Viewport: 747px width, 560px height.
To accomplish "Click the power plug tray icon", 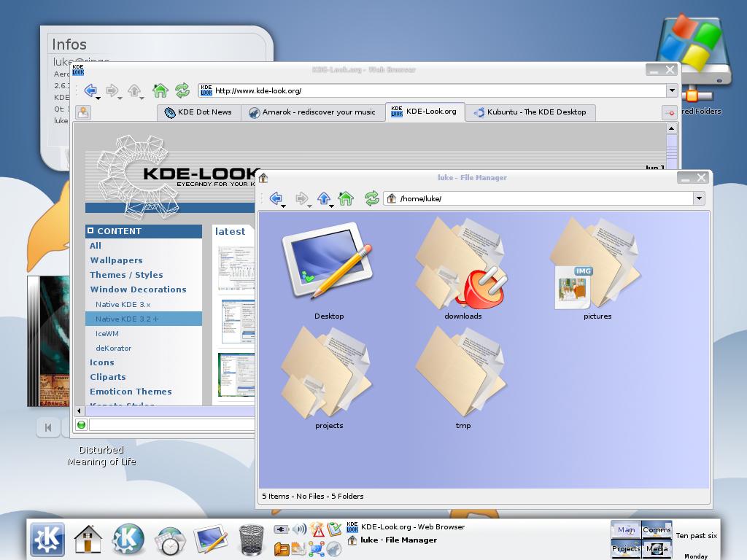I will point(281,529).
